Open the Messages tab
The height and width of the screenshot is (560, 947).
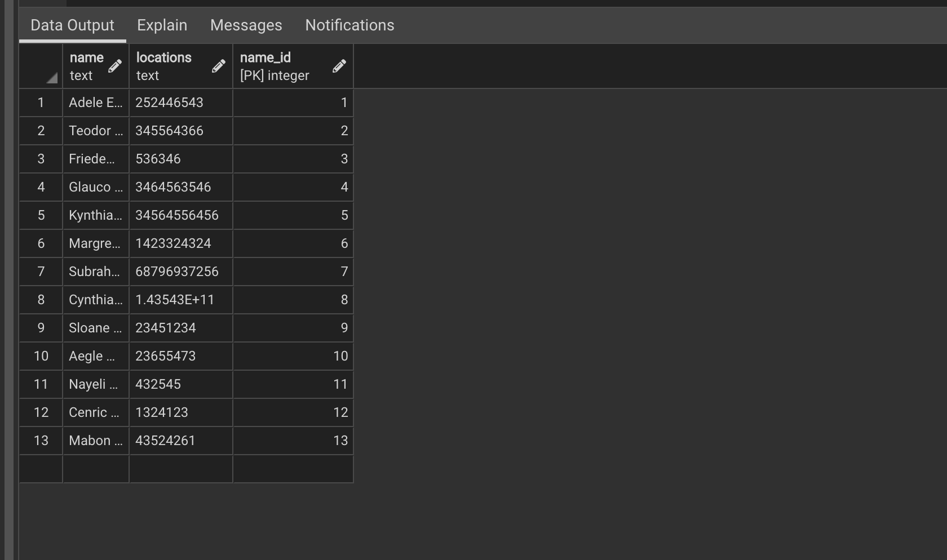coord(246,25)
